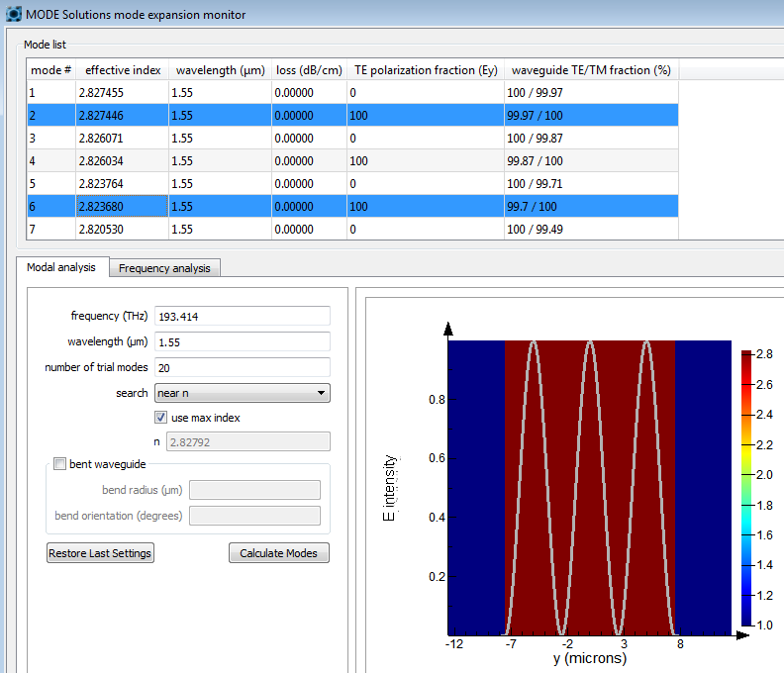
Task: Switch to the Modal analysis tab
Action: click(61, 267)
